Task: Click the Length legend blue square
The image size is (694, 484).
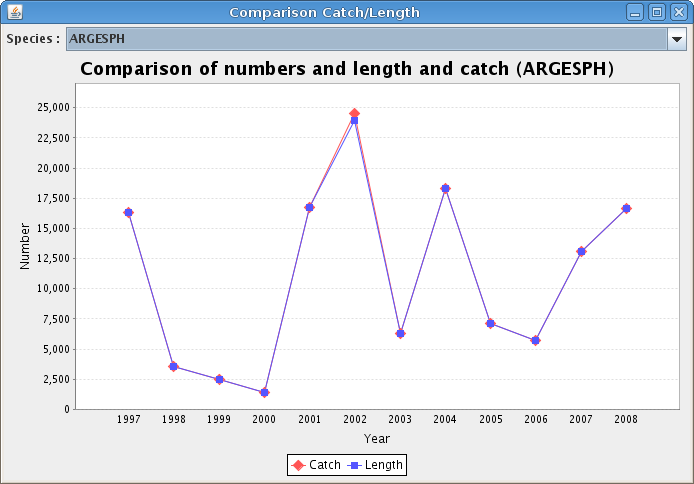Action: coord(355,465)
